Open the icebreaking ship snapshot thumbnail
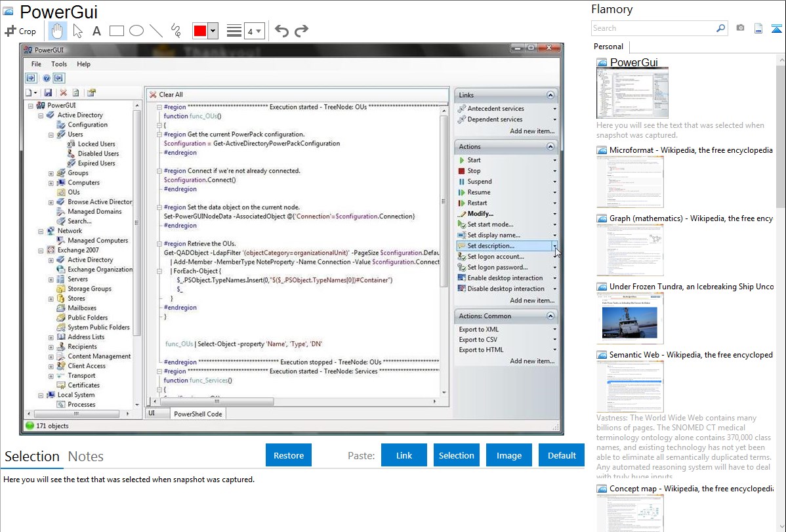Image resolution: width=786 pixels, height=532 pixels. pyautogui.click(x=630, y=318)
